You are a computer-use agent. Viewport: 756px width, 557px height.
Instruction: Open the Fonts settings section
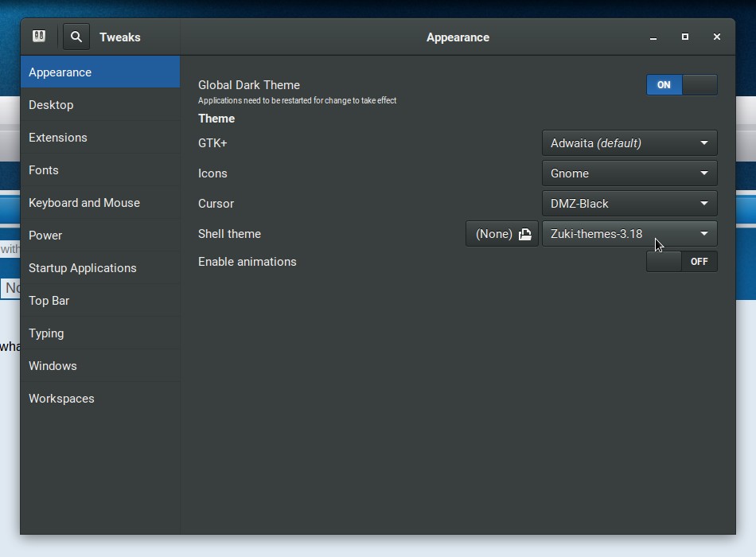44,170
